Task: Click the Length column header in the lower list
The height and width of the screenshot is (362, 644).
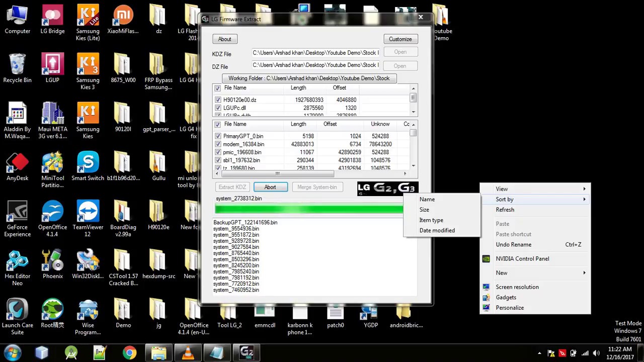Action: pyautogui.click(x=298, y=124)
